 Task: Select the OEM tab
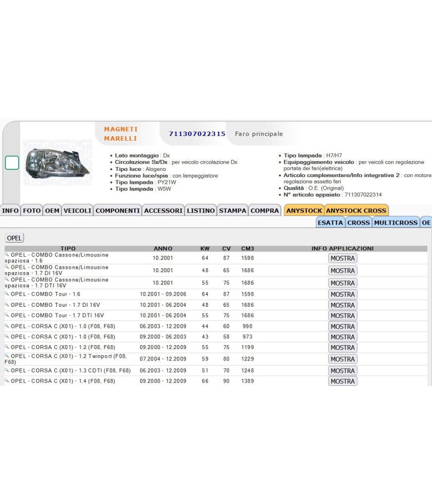click(52, 211)
